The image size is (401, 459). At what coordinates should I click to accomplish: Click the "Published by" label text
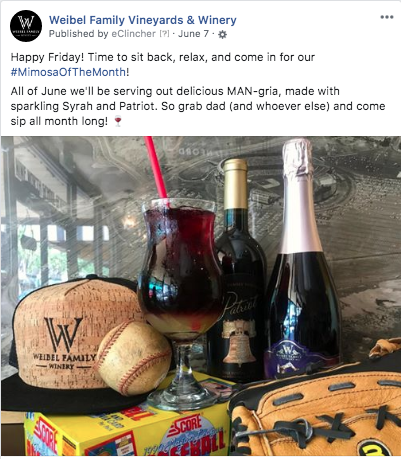[79, 34]
